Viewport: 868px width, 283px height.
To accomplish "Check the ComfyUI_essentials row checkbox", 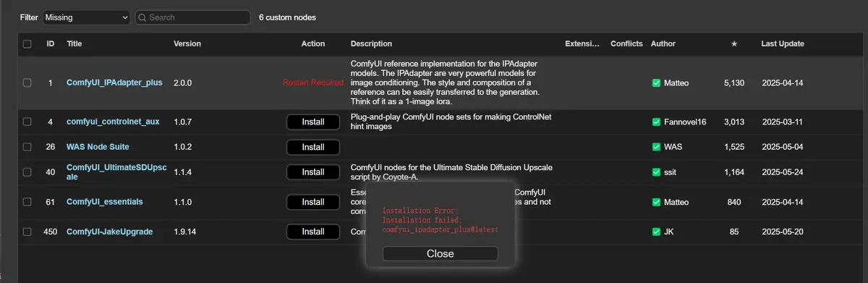I will (x=27, y=202).
